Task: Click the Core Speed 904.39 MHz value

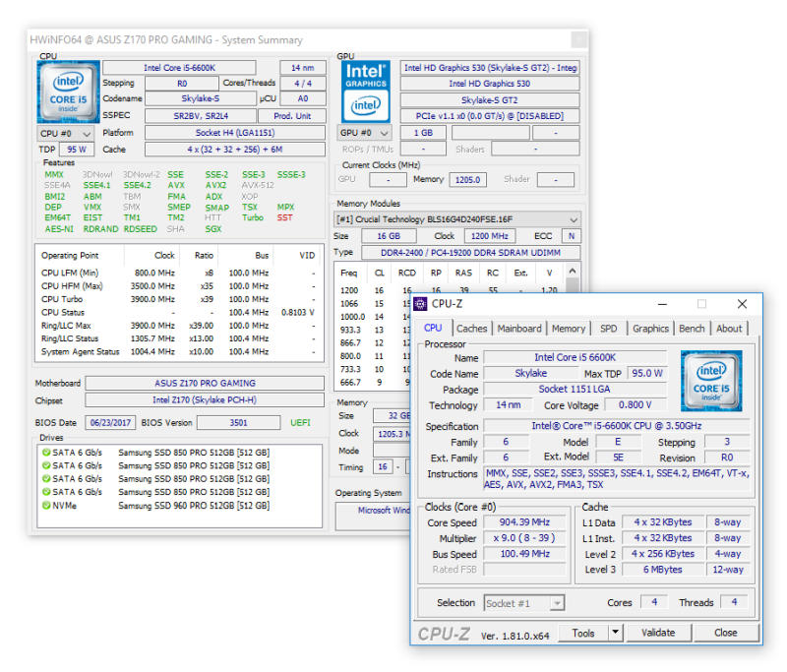Action: tap(524, 521)
